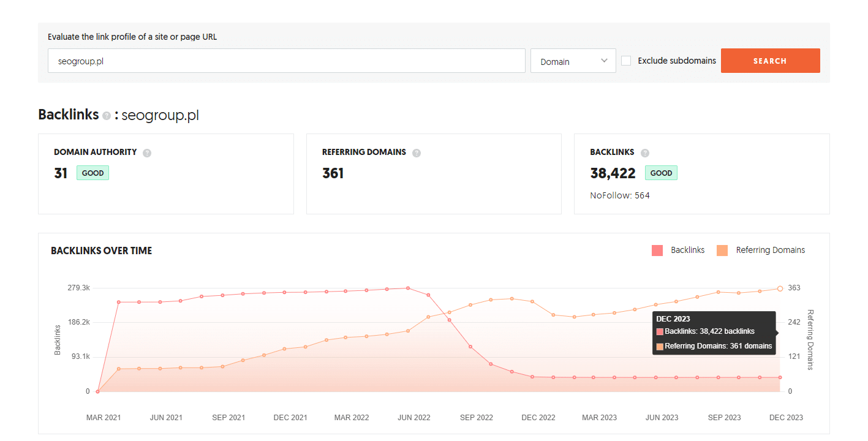Click the JUN 2022 x-axis label
The image size is (868, 441).
click(x=414, y=418)
